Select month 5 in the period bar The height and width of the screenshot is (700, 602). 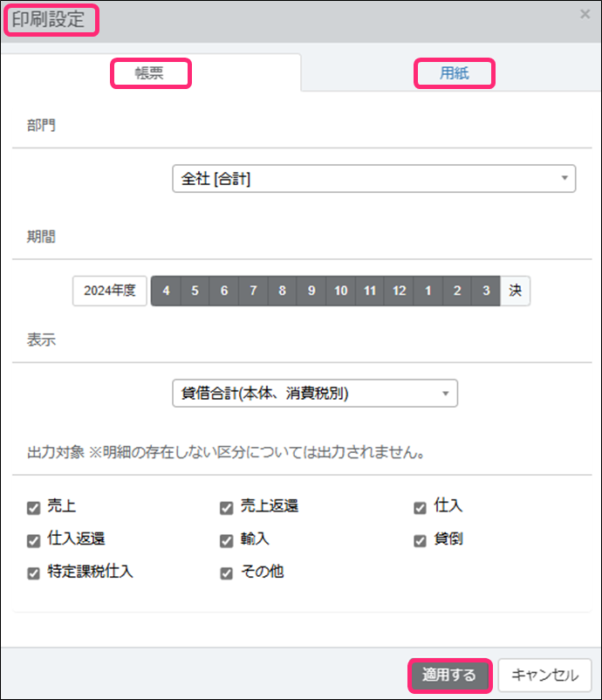[195, 291]
